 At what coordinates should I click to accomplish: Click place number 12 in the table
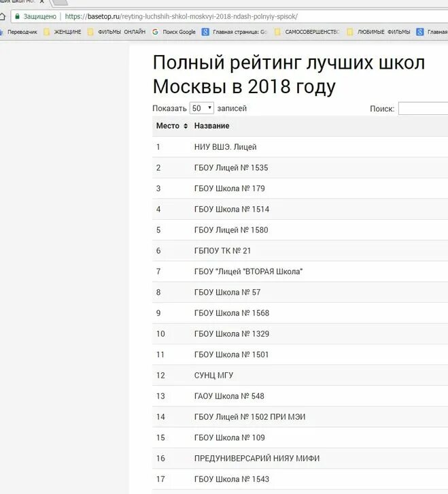tap(160, 376)
